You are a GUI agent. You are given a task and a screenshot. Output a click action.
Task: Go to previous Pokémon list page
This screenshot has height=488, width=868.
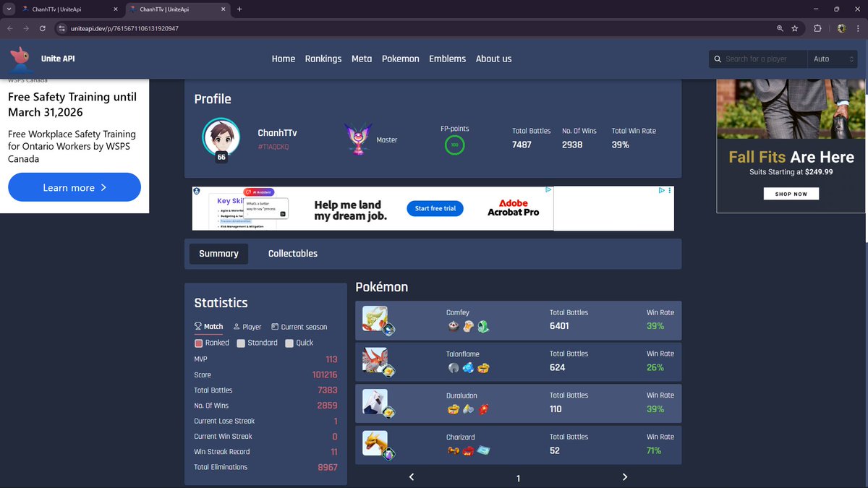pyautogui.click(x=412, y=477)
